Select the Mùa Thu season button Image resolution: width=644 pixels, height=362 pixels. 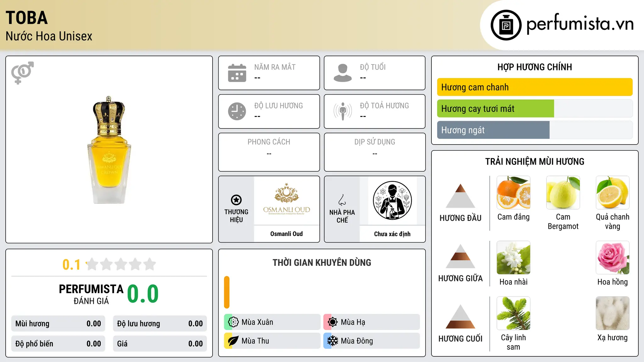(272, 341)
